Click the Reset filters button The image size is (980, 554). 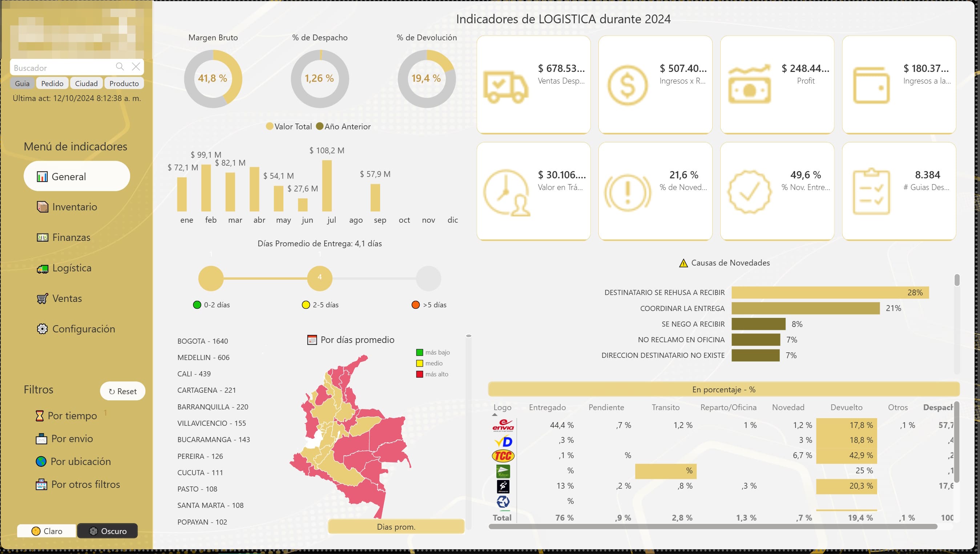click(x=122, y=391)
